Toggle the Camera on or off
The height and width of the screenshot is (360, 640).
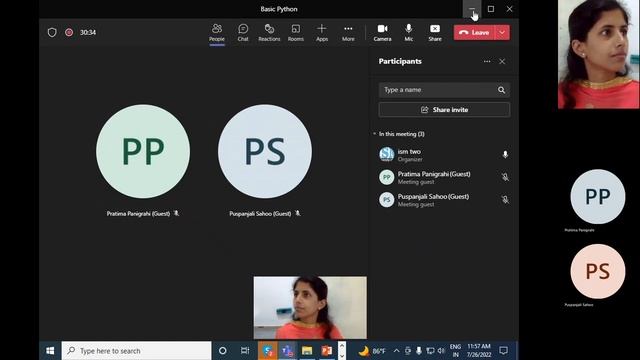tap(382, 33)
